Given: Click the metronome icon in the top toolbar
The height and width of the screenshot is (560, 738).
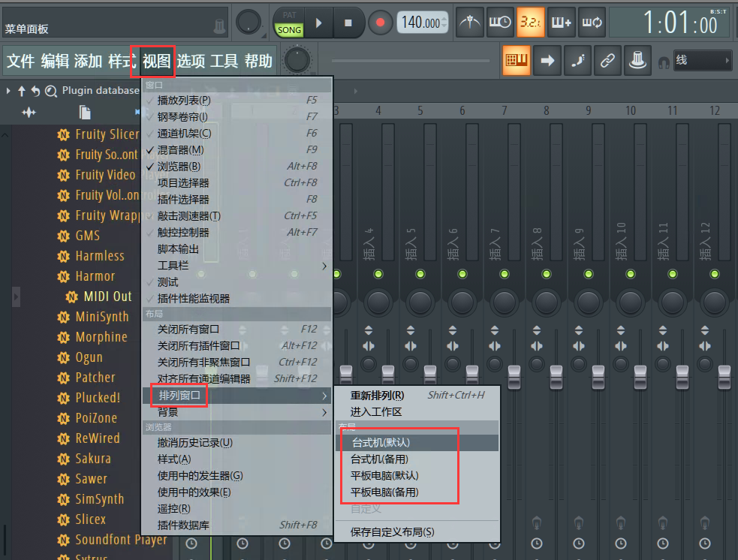Looking at the screenshot, I should click(471, 23).
